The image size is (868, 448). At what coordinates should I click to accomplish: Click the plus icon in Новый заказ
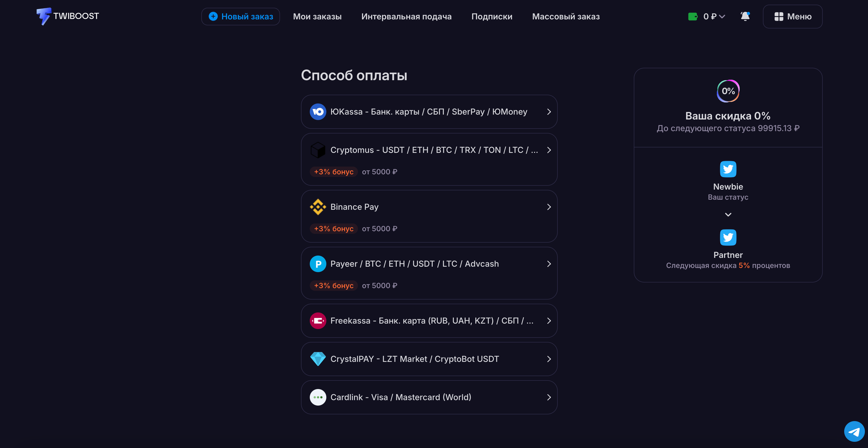(x=213, y=16)
